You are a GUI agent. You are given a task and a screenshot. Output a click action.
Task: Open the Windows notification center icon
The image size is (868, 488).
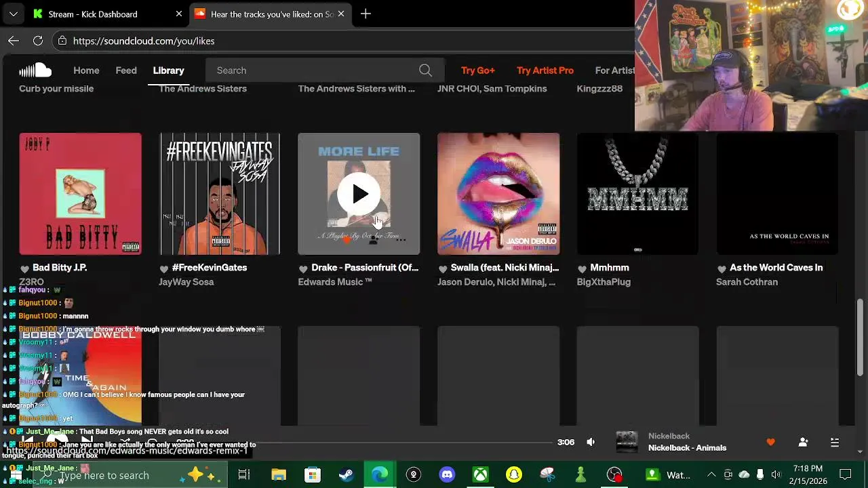click(846, 474)
